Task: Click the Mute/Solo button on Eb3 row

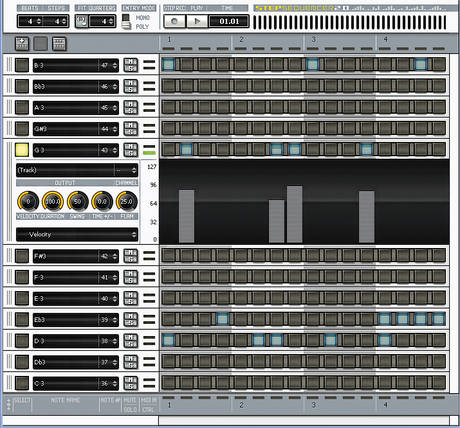Action: pyautogui.click(x=131, y=319)
